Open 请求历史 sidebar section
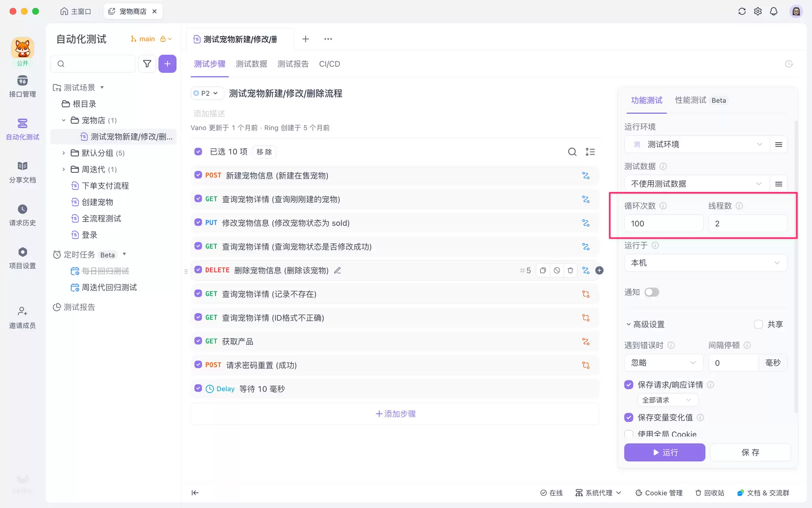Viewport: 812px width, 508px height. point(22,215)
